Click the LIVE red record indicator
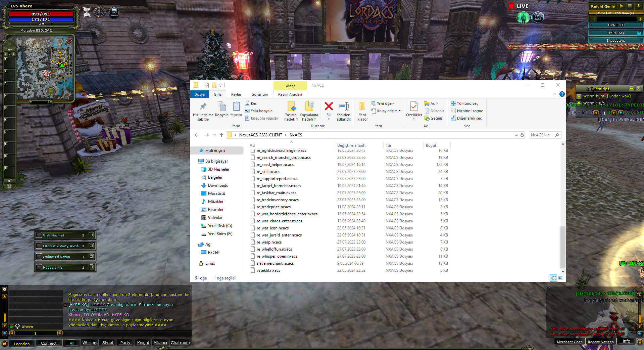 click(511, 6)
